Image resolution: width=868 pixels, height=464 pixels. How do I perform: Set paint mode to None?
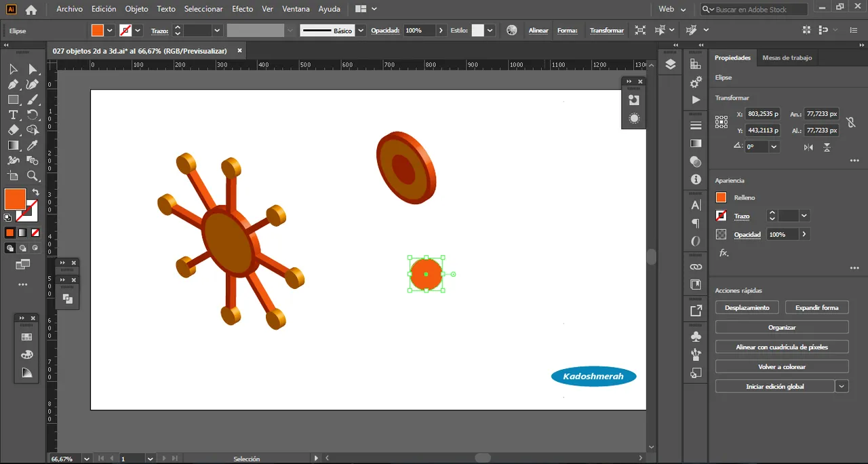(x=35, y=233)
